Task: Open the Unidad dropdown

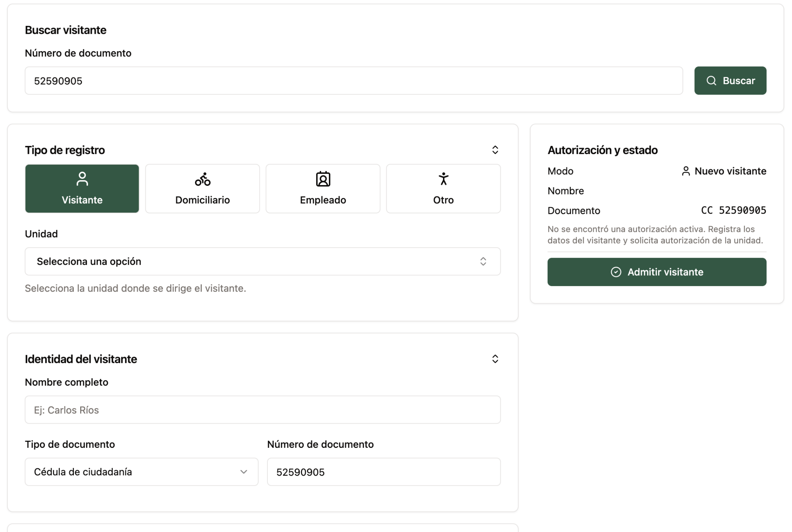Action: (x=262, y=261)
